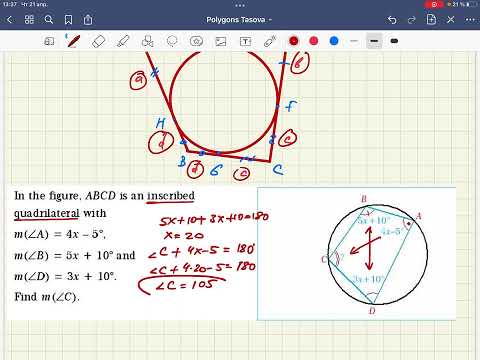
Task: Tap handwritten 'x = 20'
Action: [183, 236]
